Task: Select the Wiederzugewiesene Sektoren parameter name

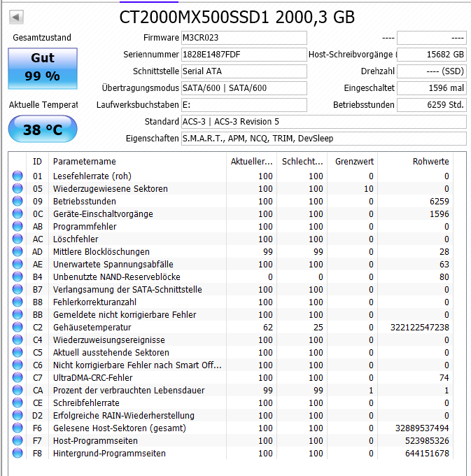Action: click(111, 189)
